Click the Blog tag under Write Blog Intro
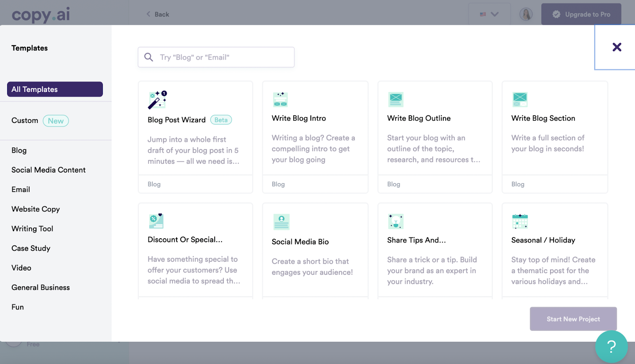 tap(278, 184)
